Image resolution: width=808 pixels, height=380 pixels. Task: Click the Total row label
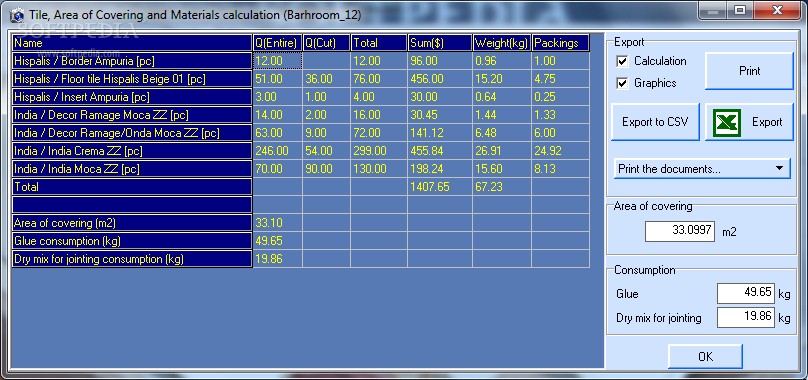tap(132, 187)
